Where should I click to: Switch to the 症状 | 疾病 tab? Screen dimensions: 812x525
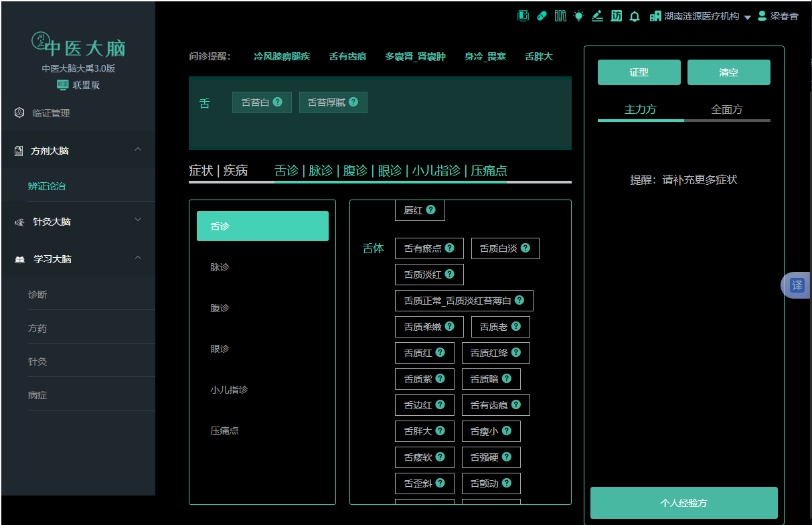click(x=218, y=171)
